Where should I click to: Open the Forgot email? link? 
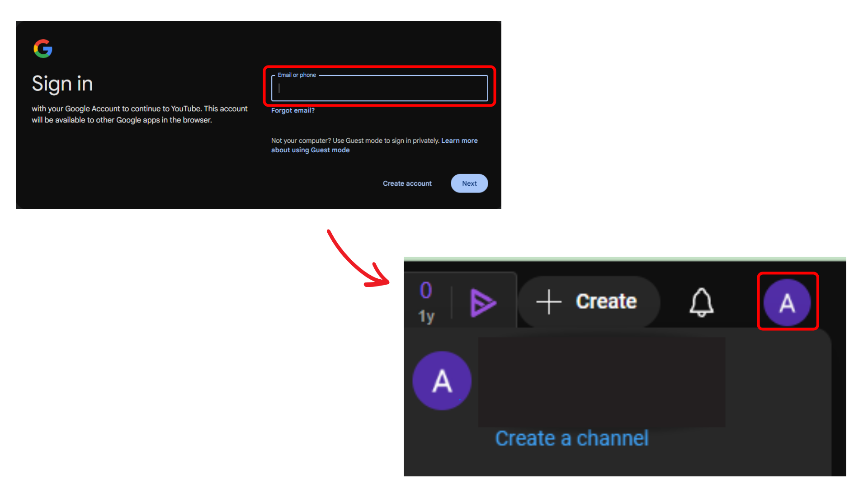pyautogui.click(x=292, y=111)
